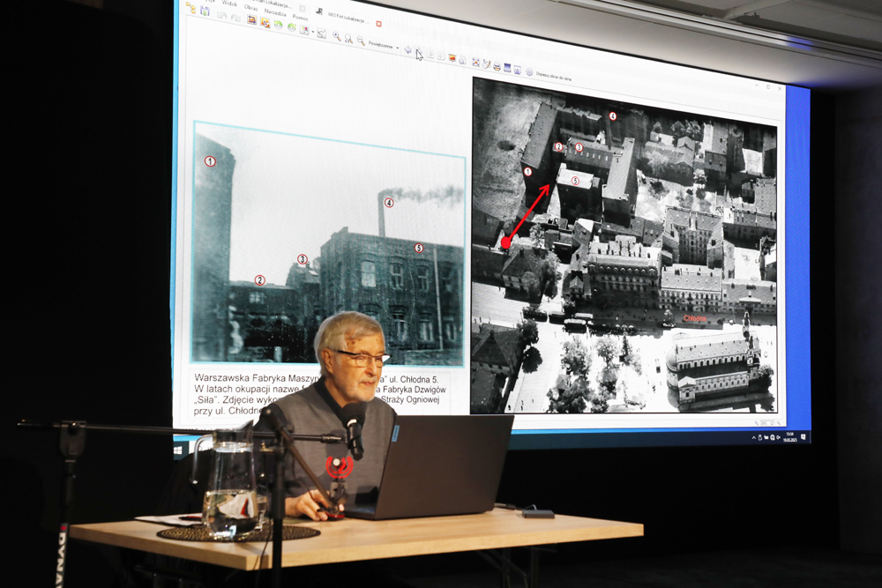This screenshot has height=588, width=882.
Task: Open the Powiększenie zoom level dropdown
Action: point(397,47)
